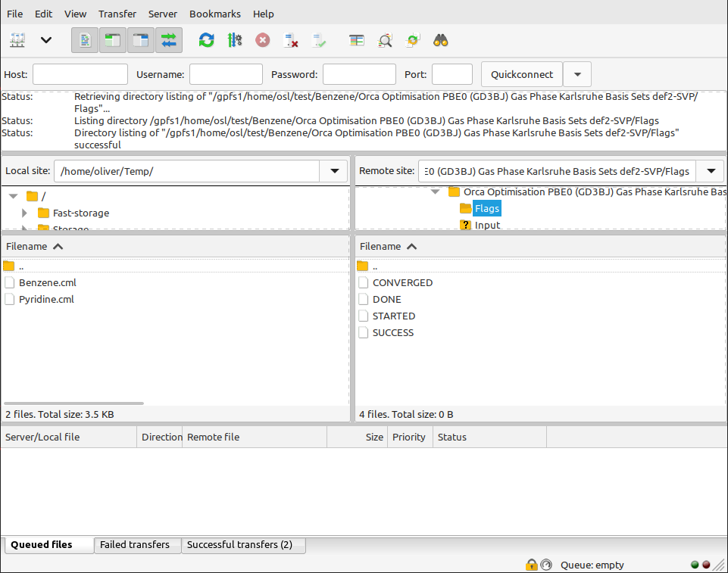This screenshot has height=573, width=728.
Task: Open the File menu
Action: [x=15, y=14]
